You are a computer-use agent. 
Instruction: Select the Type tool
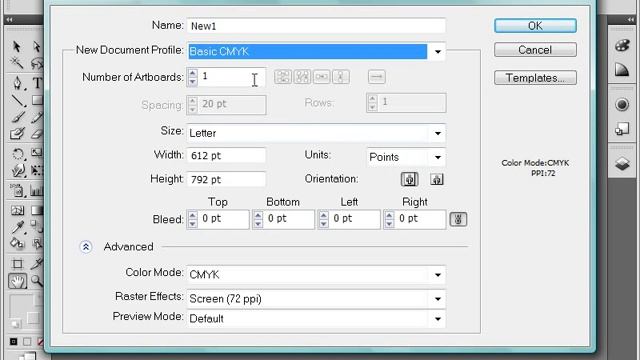pyautogui.click(x=37, y=83)
